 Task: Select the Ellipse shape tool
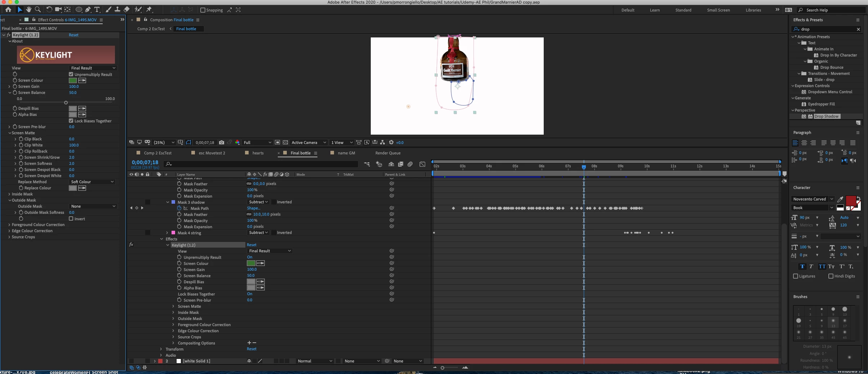pyautogui.click(x=79, y=10)
